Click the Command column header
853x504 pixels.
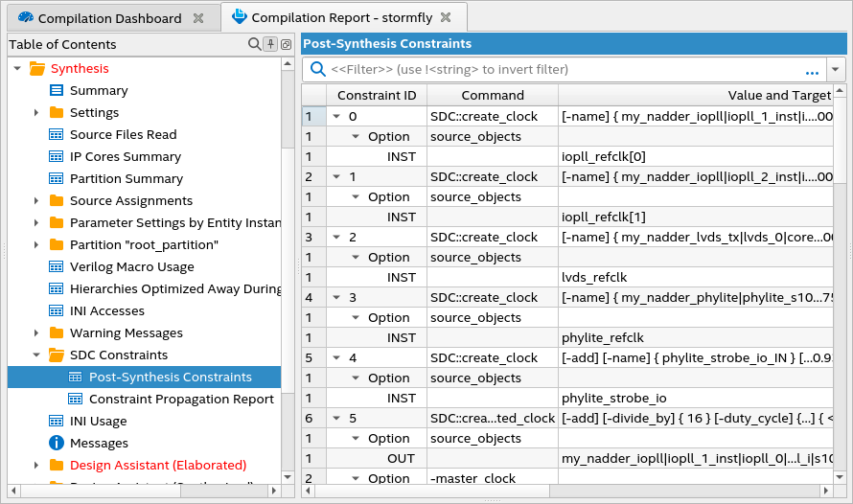[x=493, y=95]
